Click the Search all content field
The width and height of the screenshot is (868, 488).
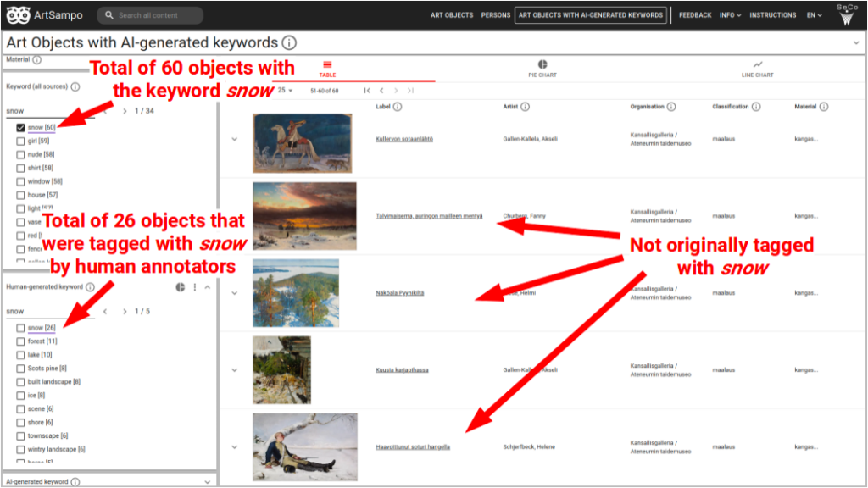click(157, 15)
